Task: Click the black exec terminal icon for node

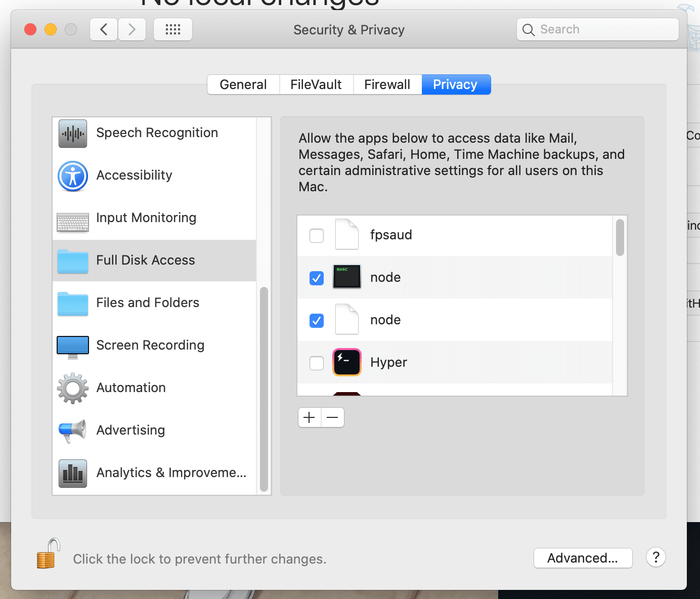Action: [347, 277]
